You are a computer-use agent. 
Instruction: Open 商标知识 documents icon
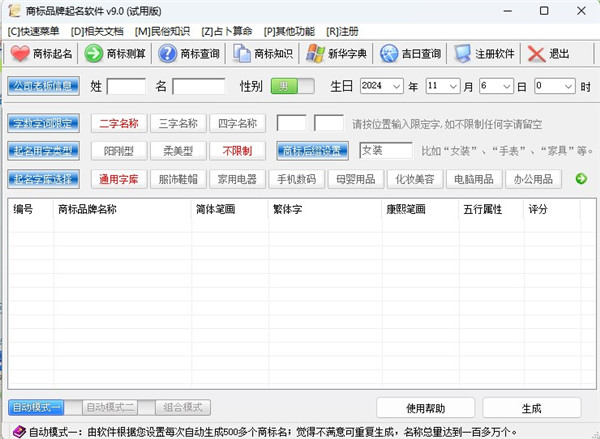241,54
